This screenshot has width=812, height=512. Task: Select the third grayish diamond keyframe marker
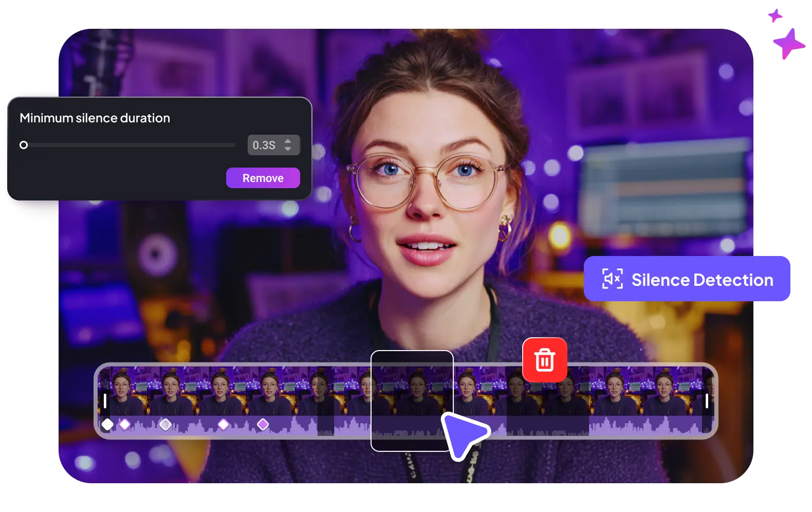pos(165,424)
